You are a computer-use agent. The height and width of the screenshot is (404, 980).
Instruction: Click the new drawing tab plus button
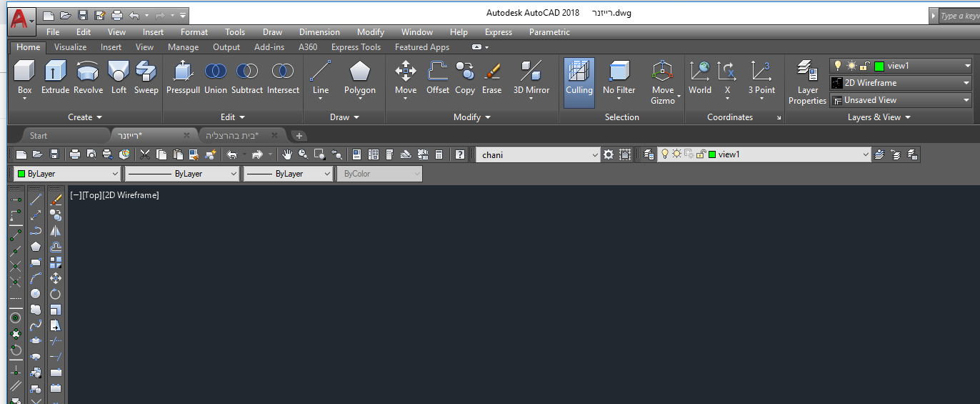[299, 135]
